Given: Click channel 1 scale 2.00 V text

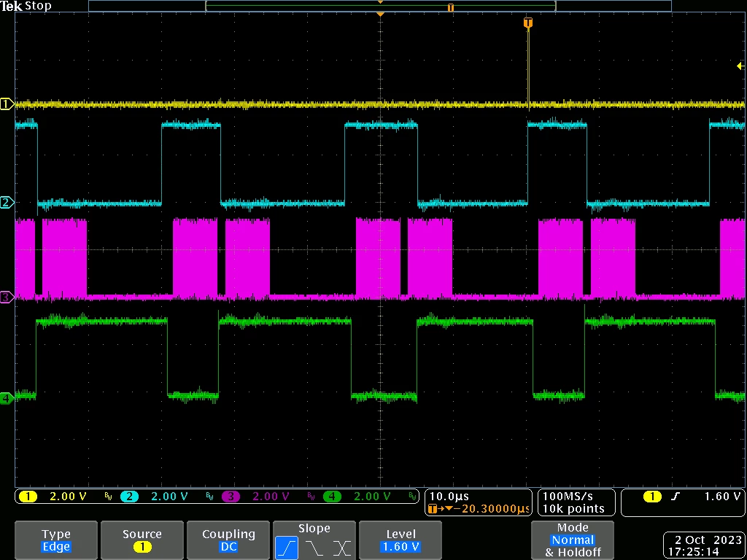Looking at the screenshot, I should (x=68, y=497).
